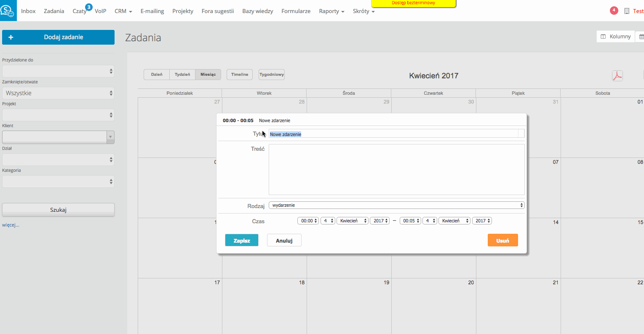This screenshot has height=334, width=644.
Task: Switch calendar to Dzień view
Action: pyautogui.click(x=156, y=74)
